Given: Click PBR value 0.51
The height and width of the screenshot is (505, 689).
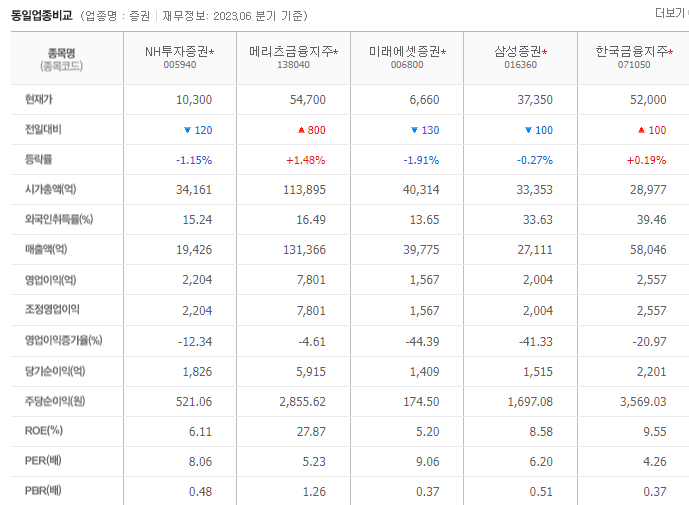Looking at the screenshot, I should click(541, 492).
